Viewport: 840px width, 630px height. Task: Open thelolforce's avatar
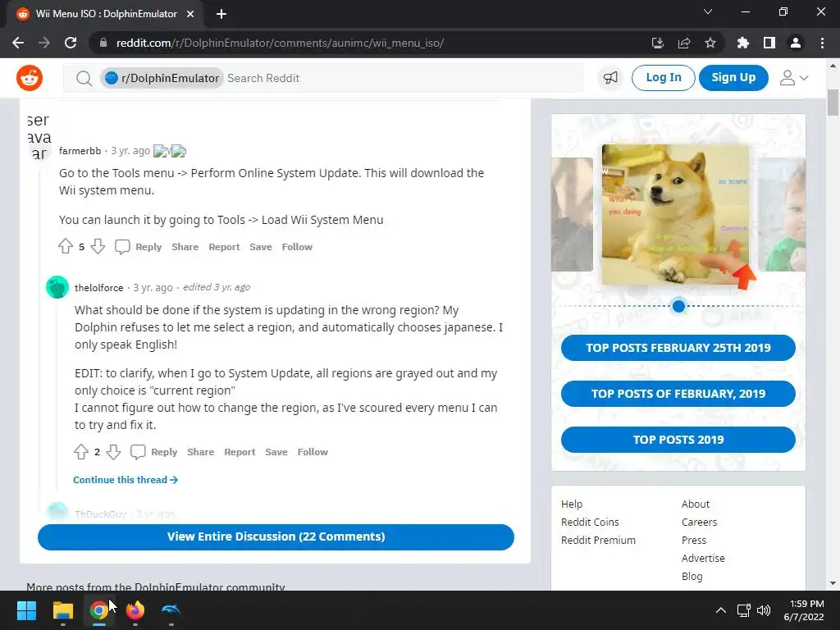57,287
